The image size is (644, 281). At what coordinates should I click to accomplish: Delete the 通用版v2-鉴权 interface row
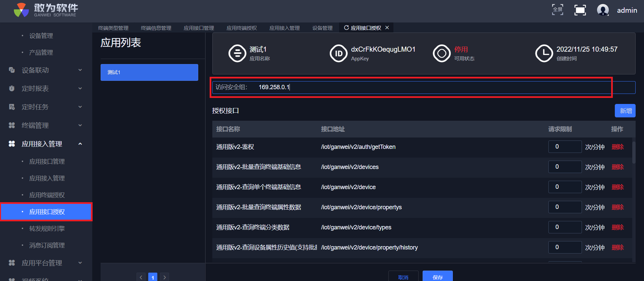coord(618,147)
